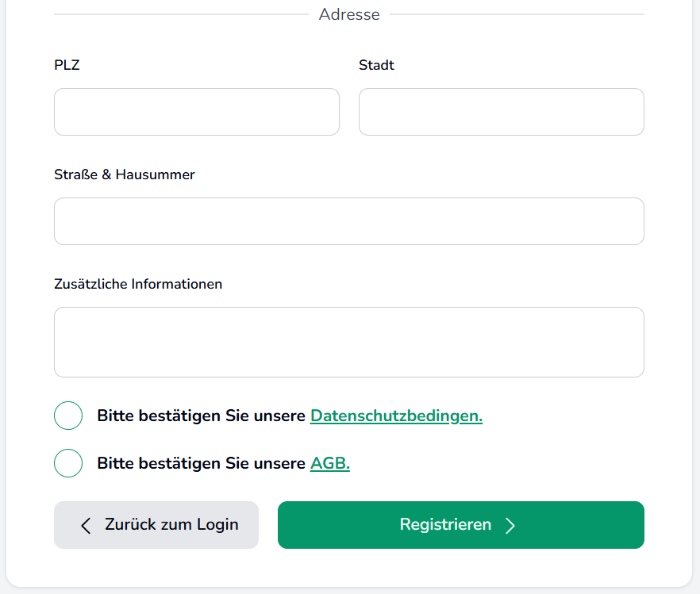Viewport: 700px width, 594px height.
Task: Focus the PLZ input field
Action: [197, 112]
